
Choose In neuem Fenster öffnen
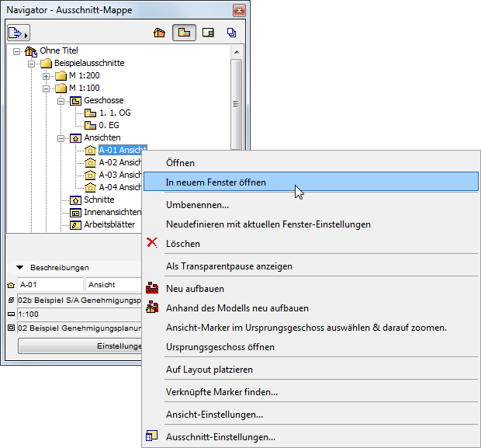[x=311, y=182]
